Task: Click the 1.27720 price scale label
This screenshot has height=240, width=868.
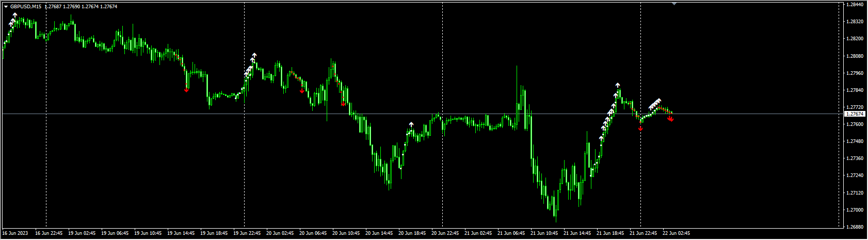Action: click(856, 107)
